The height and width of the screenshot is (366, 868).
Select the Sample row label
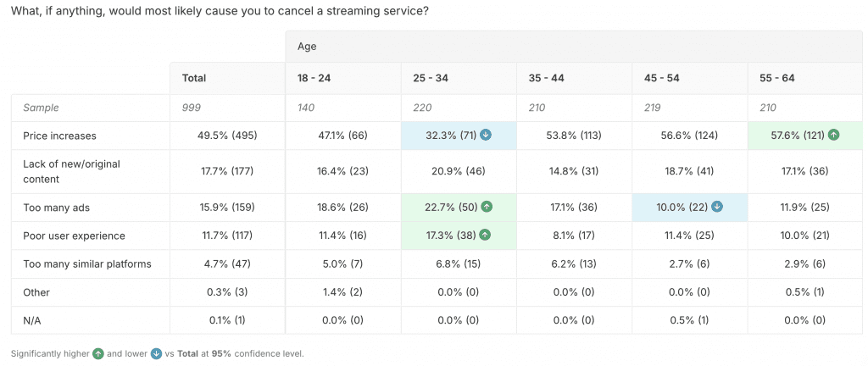[42, 108]
